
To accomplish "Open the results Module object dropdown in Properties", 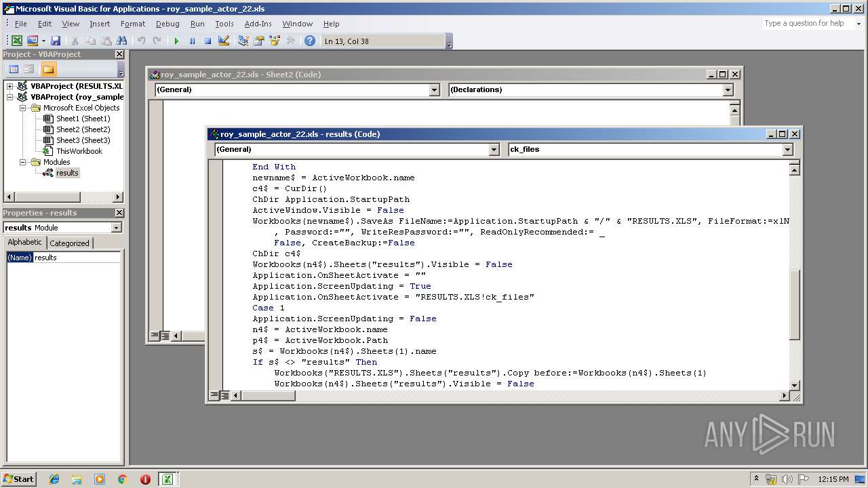I will click(x=116, y=228).
